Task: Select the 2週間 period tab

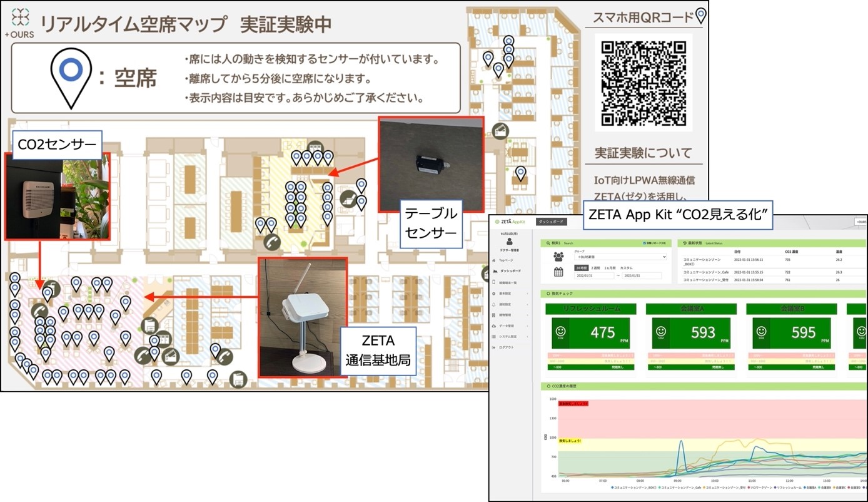Action: 595,268
